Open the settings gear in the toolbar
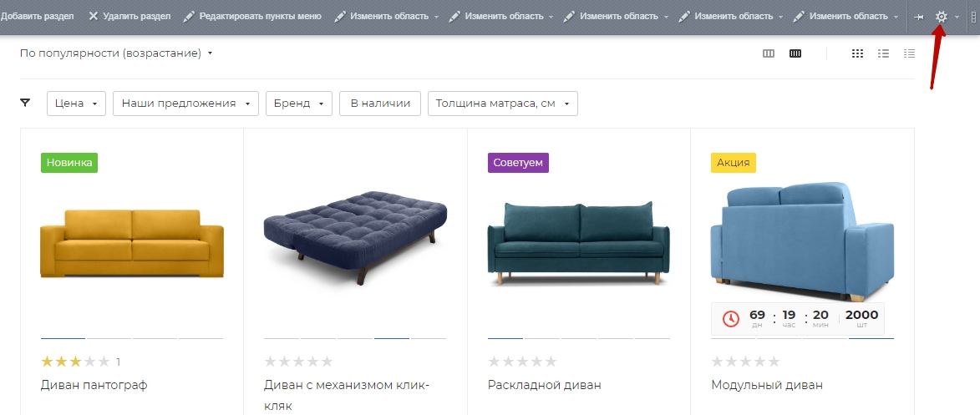This screenshot has width=980, height=415. pyautogui.click(x=941, y=17)
